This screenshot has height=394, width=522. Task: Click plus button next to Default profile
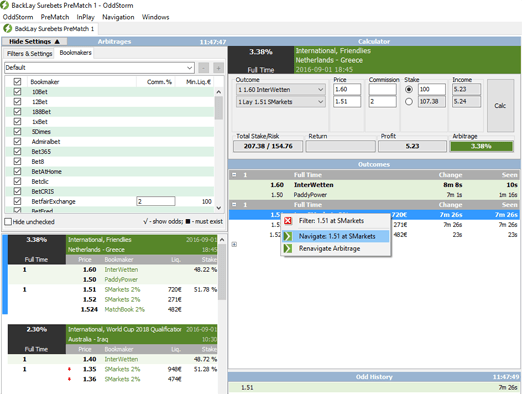point(218,68)
